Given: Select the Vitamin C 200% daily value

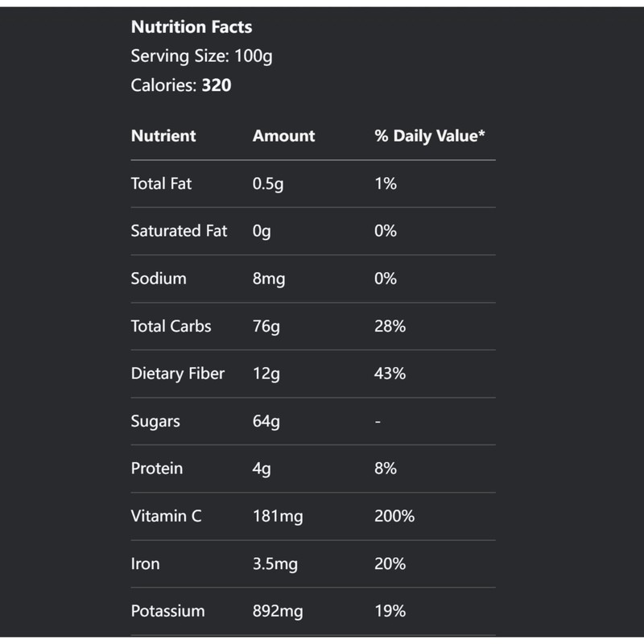Looking at the screenshot, I should tap(394, 516).
